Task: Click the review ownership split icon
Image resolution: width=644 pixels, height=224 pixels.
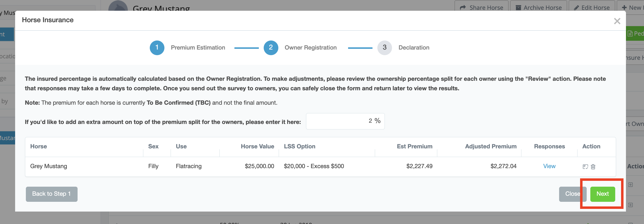Action: click(585, 166)
